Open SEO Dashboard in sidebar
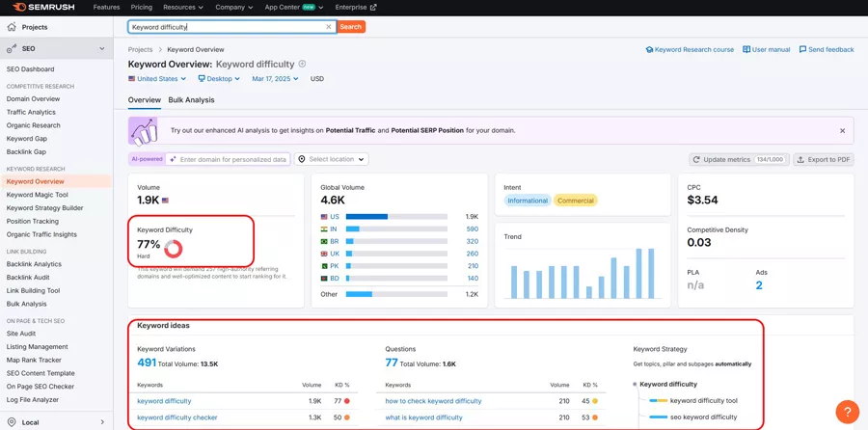Image resolution: width=868 pixels, height=430 pixels. pos(31,69)
